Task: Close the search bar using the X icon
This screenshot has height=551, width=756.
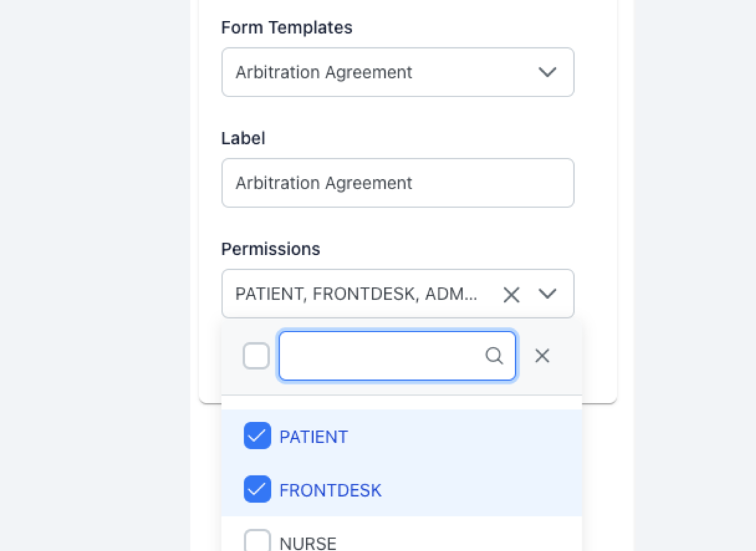Action: (542, 356)
